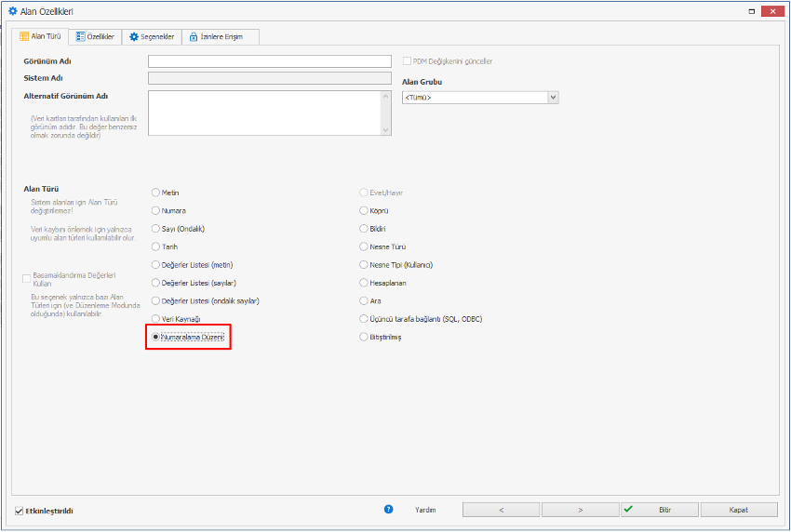Click the Sistem Adı field
Viewport: 791px width, 532px height.
[x=269, y=77]
